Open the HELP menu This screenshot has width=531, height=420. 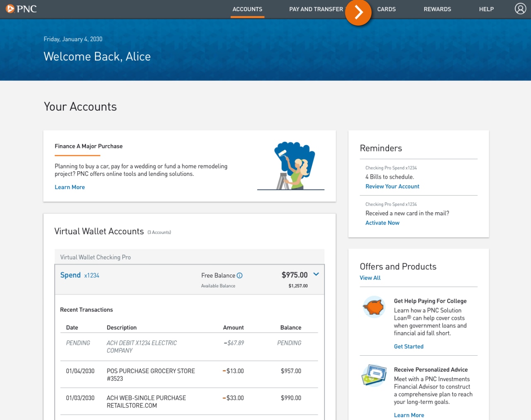coord(486,9)
